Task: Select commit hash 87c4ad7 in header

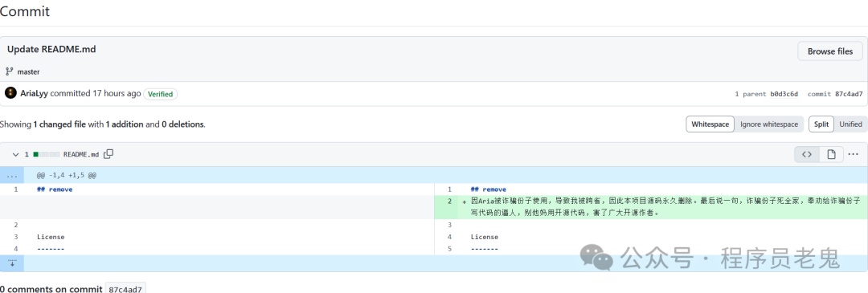Action: tap(848, 94)
